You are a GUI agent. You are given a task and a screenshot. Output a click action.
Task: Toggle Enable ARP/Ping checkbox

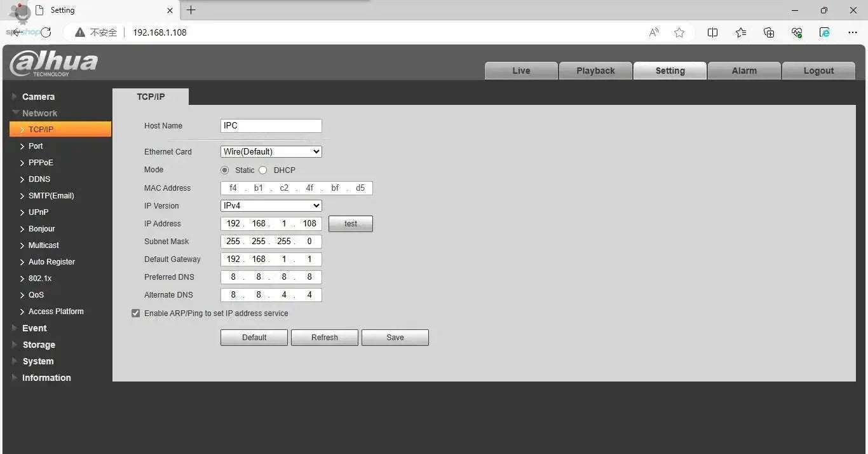tap(135, 313)
